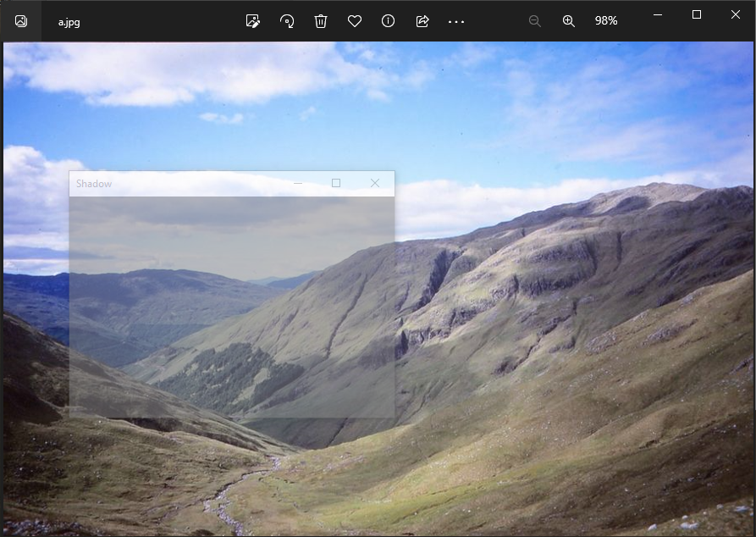Click inside the translucent Shadow window body
Image resolution: width=756 pixels, height=537 pixels.
231,307
